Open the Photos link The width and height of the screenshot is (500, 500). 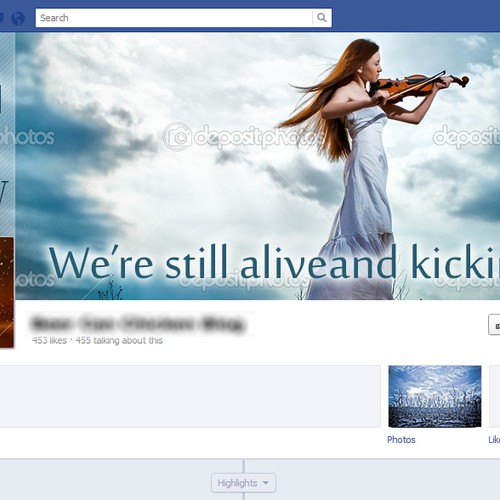pyautogui.click(x=401, y=440)
